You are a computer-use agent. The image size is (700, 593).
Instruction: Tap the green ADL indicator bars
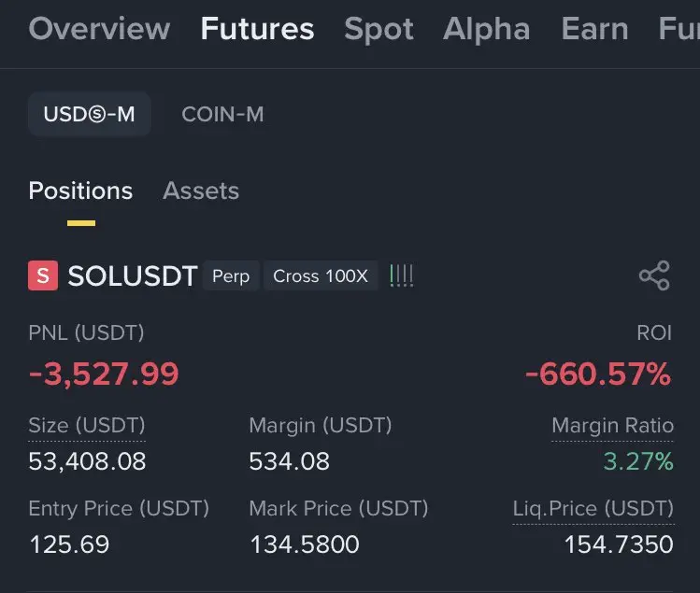click(402, 276)
